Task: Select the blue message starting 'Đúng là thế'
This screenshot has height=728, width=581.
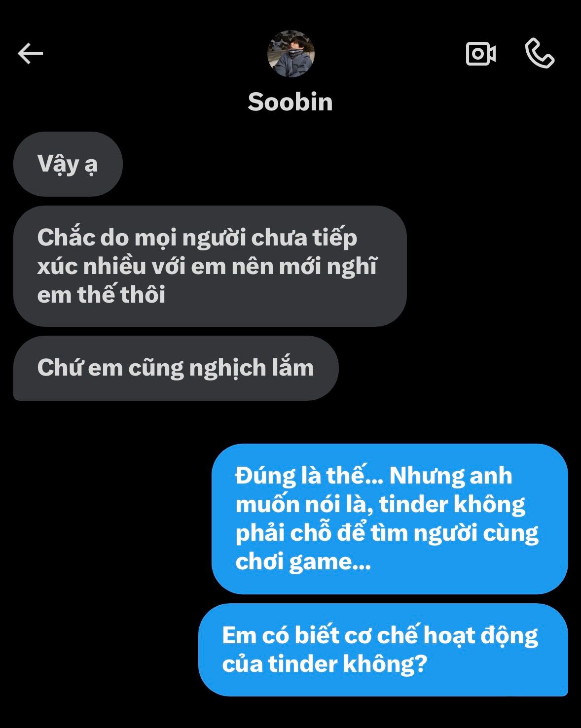Action: (x=390, y=519)
